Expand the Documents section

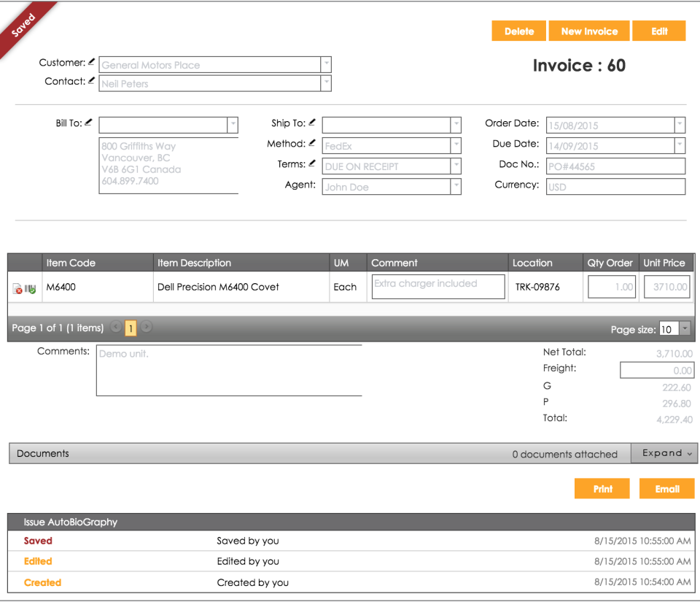[664, 453]
